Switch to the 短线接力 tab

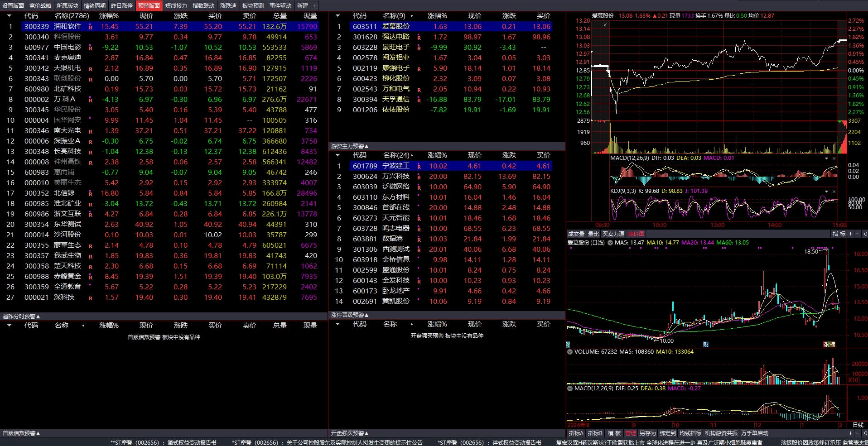pyautogui.click(x=176, y=5)
